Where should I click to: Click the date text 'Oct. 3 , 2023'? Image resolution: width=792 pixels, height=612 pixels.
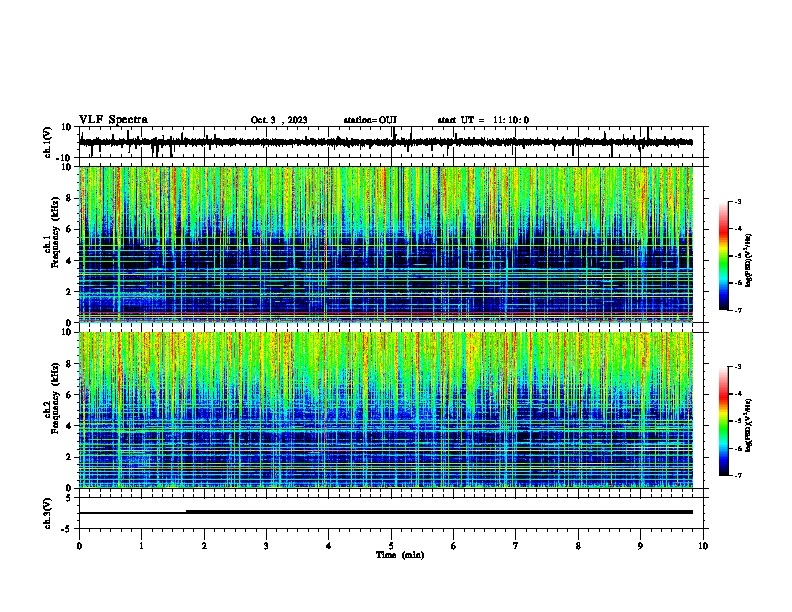279,120
